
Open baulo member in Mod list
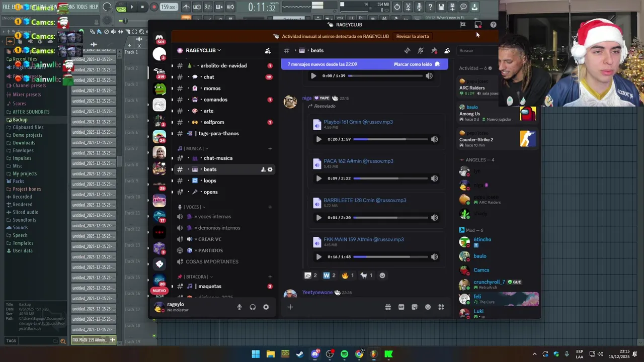(x=479, y=256)
